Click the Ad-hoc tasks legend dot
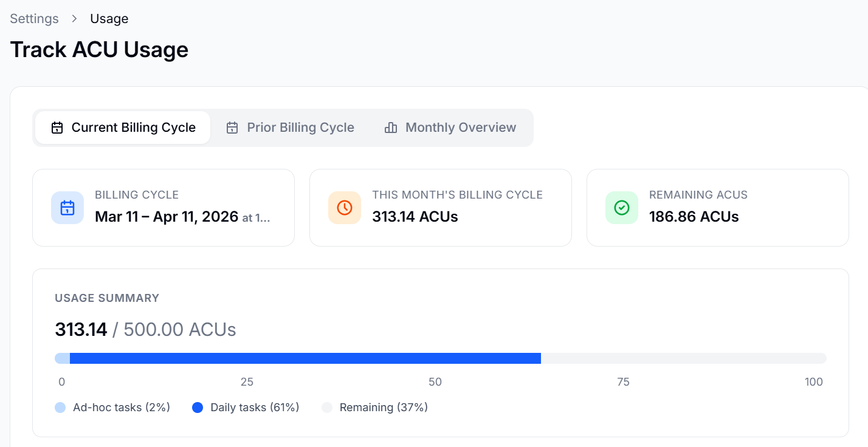Image resolution: width=868 pixels, height=447 pixels. pos(60,408)
